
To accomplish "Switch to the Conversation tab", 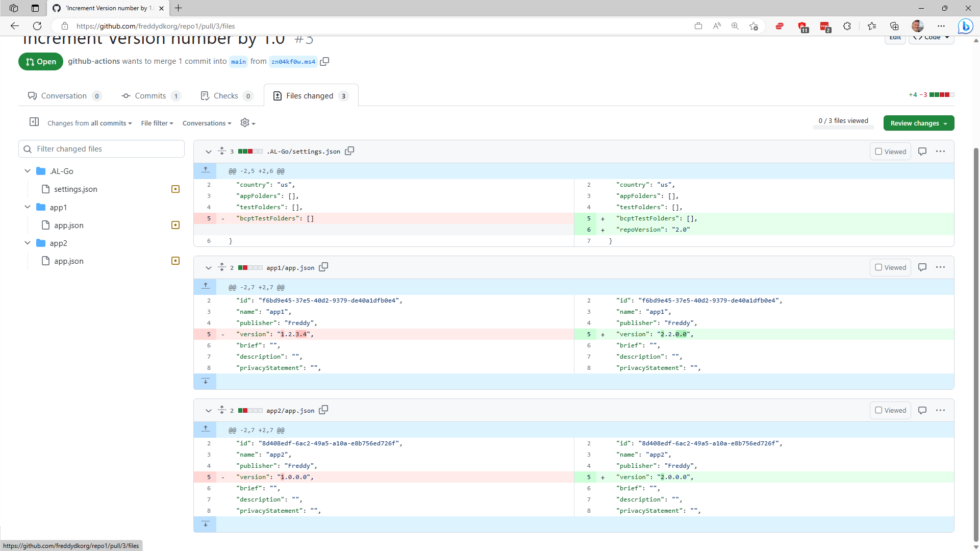I will click(x=64, y=95).
